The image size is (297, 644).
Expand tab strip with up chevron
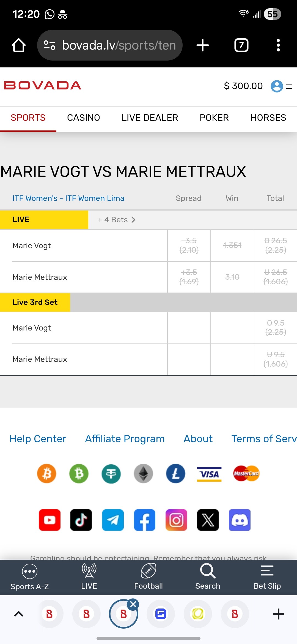19,614
